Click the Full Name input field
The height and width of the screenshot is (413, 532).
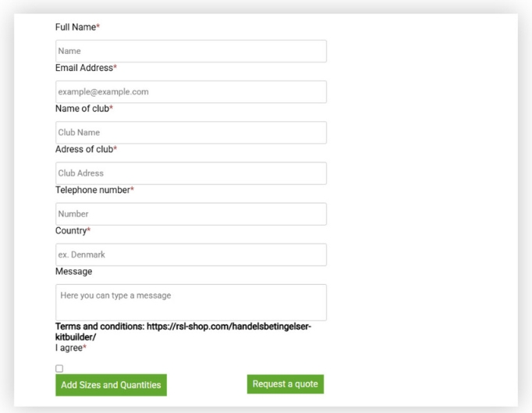point(190,52)
